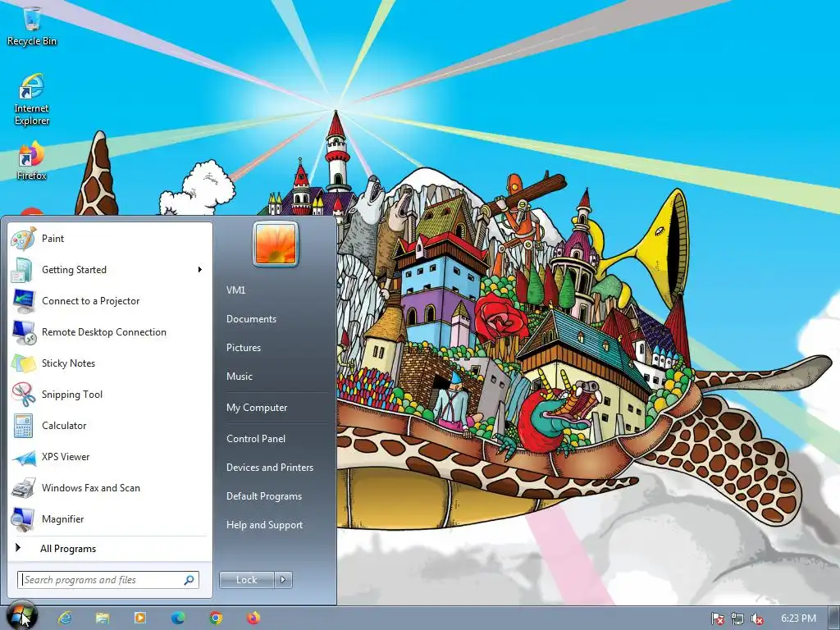This screenshot has width=840, height=630.
Task: Open Paint from the Start menu
Action: click(110, 239)
